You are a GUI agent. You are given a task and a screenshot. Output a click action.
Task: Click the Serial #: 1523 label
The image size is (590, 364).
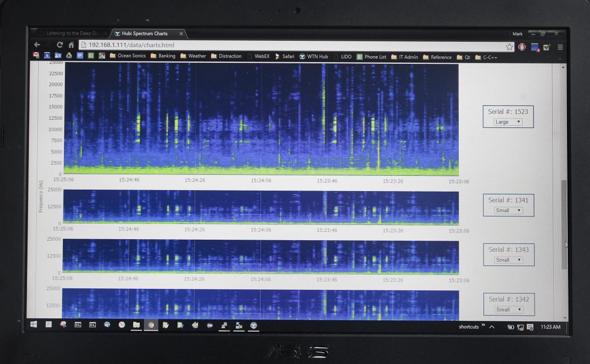coord(508,112)
